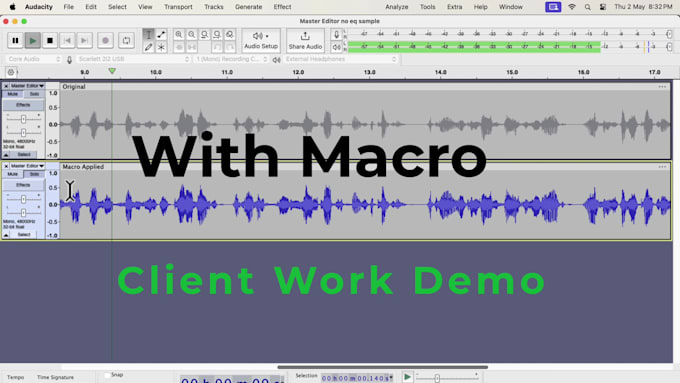Open Effects for the Macro Applied track
This screenshot has height=383, width=680.
point(23,185)
